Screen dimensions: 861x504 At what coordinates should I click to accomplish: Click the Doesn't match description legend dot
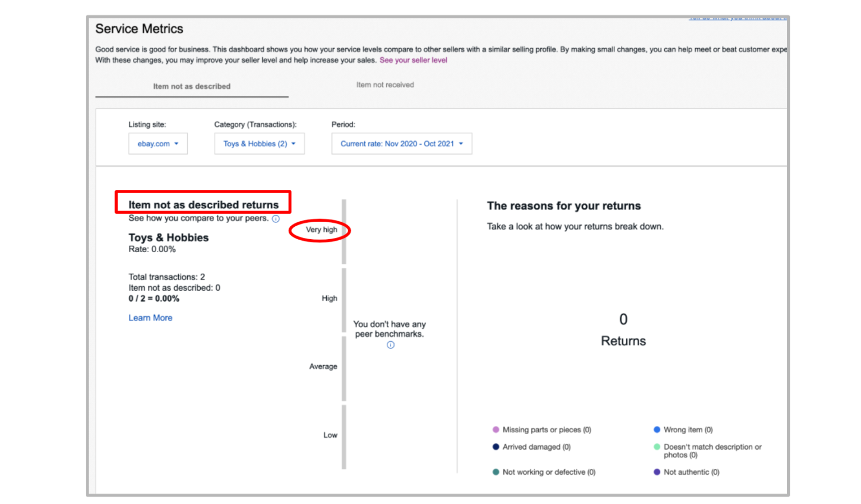tap(657, 447)
